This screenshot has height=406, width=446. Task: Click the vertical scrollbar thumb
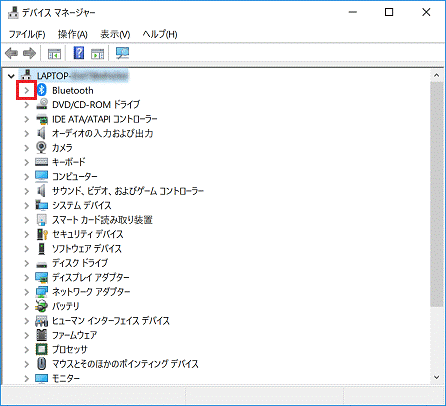[436, 194]
